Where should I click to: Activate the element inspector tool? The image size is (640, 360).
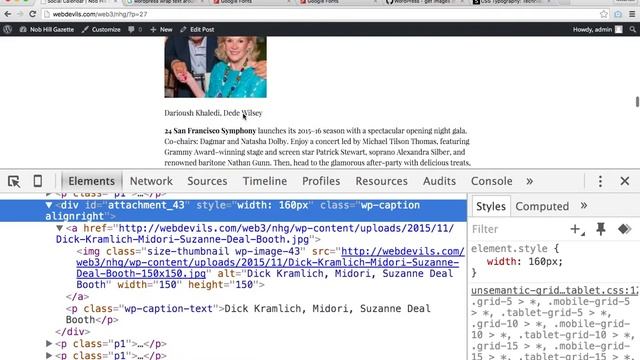pyautogui.click(x=14, y=181)
